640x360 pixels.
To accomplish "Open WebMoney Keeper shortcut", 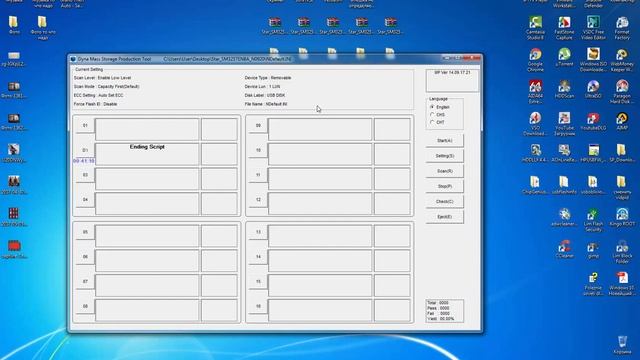I will 622,60.
